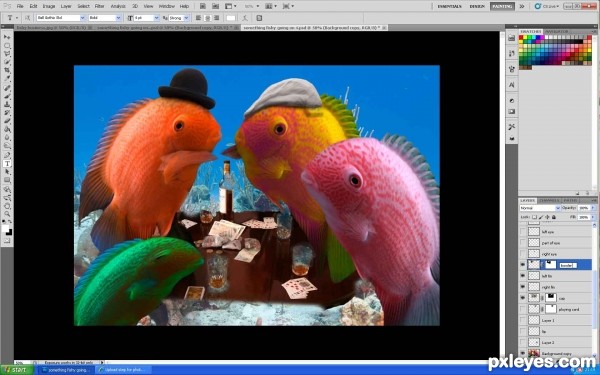Screen dimensions: 600x375
Task: Select the Horizontal Type tool in the toolbox
Action: (7, 163)
